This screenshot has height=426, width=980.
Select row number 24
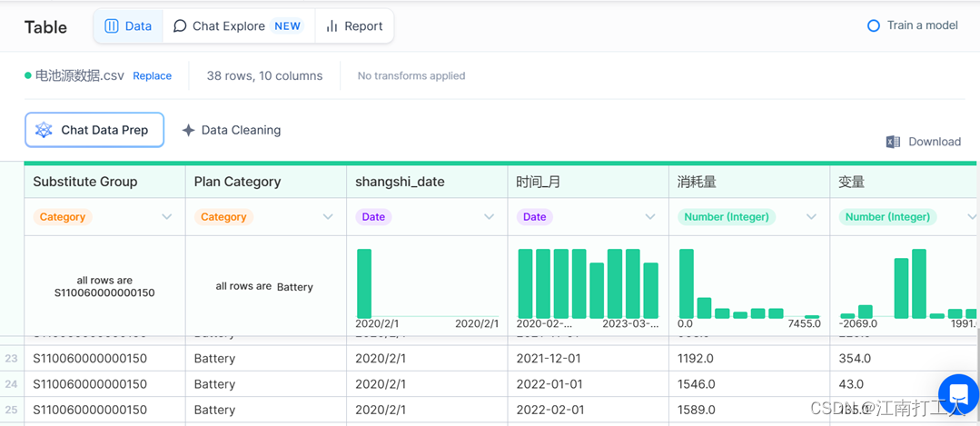pyautogui.click(x=11, y=384)
